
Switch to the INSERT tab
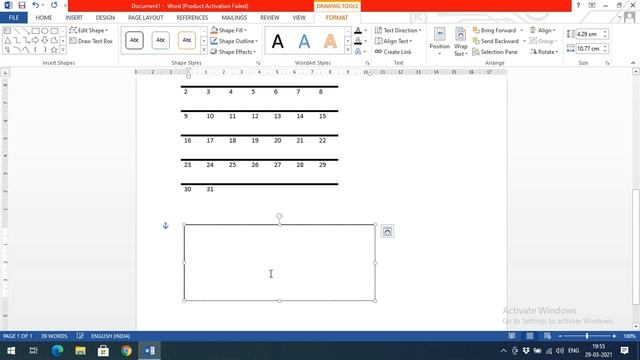pos(74,18)
